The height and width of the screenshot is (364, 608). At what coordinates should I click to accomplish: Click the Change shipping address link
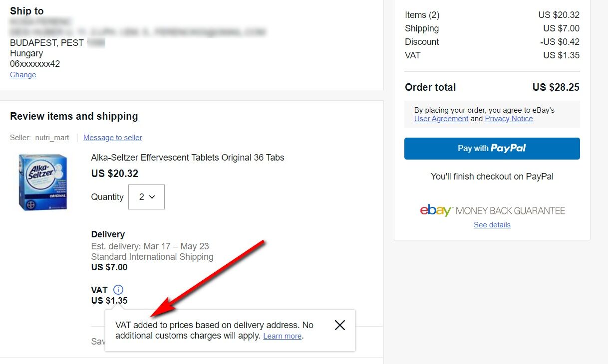point(23,75)
